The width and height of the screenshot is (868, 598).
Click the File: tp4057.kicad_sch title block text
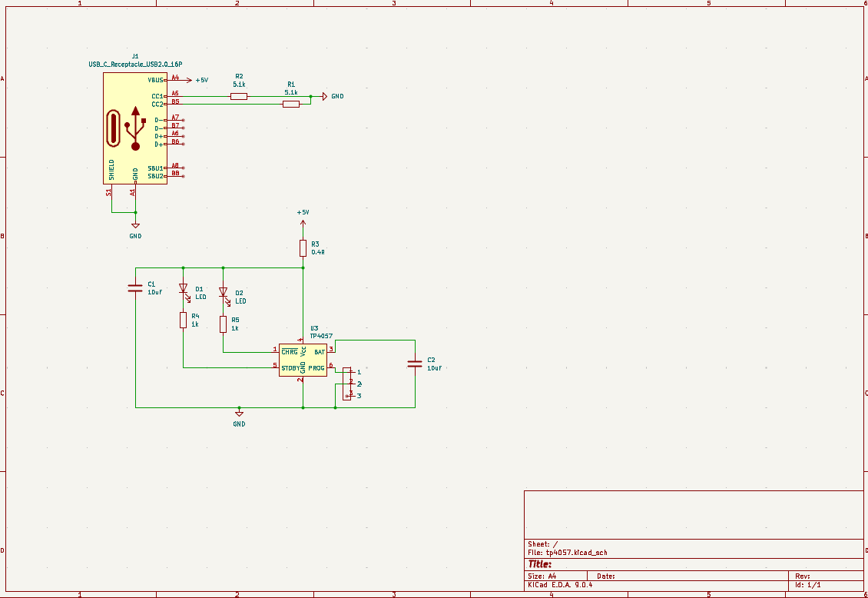click(568, 553)
